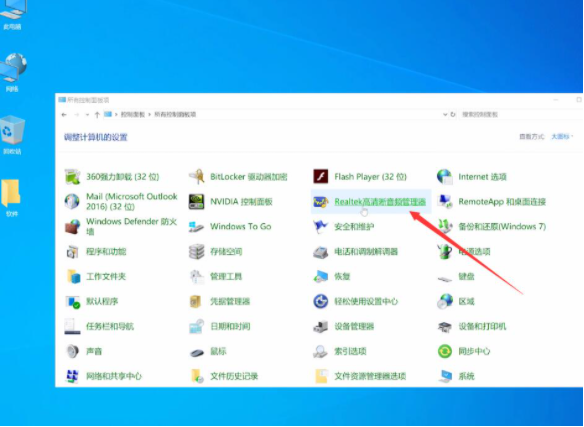Open 轻松使用设置中心 icon
Image resolution: width=584 pixels, height=427 pixels.
320,301
